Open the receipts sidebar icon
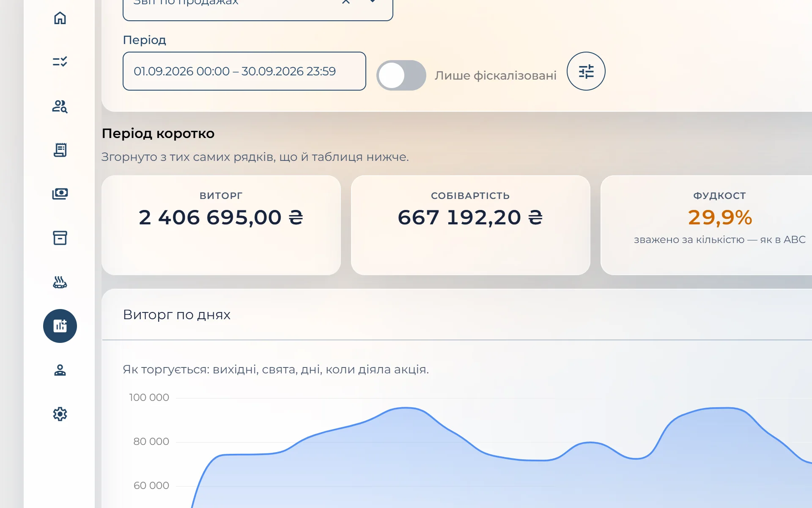 pyautogui.click(x=60, y=150)
